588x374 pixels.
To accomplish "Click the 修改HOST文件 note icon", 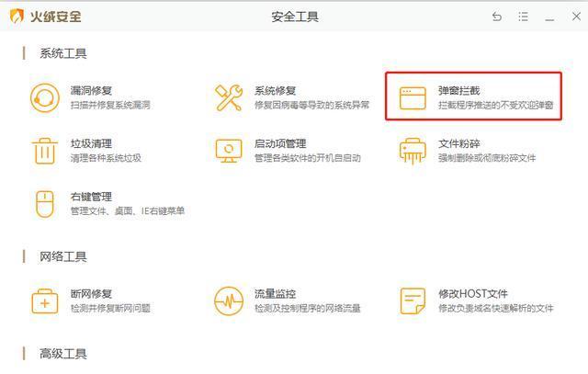I will (x=413, y=301).
